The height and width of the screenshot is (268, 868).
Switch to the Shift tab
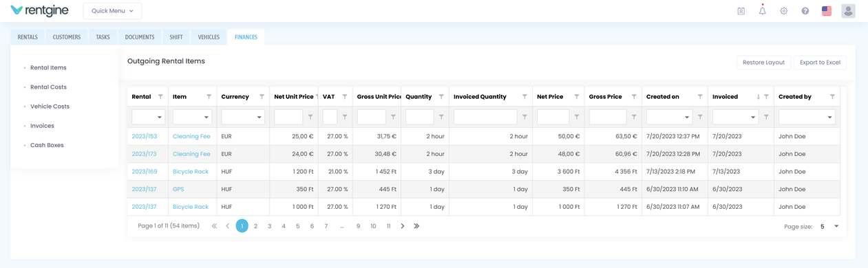(x=176, y=37)
